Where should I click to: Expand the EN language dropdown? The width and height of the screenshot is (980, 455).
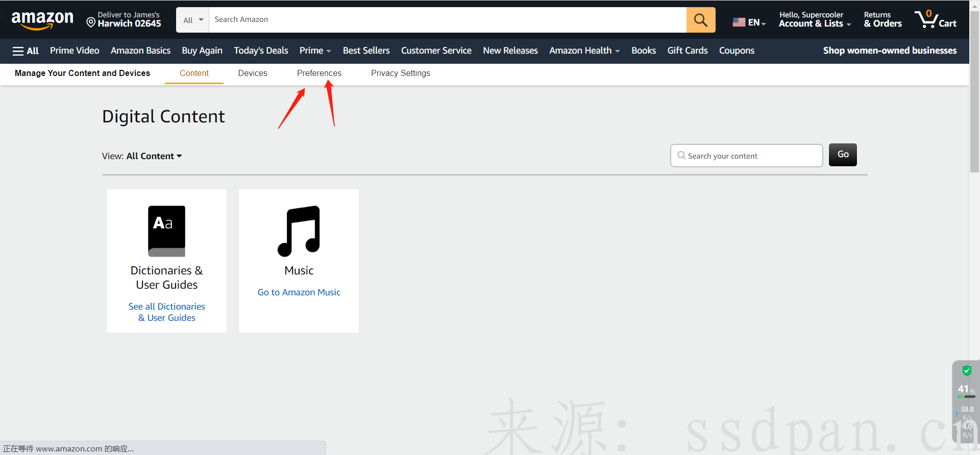coord(757,22)
